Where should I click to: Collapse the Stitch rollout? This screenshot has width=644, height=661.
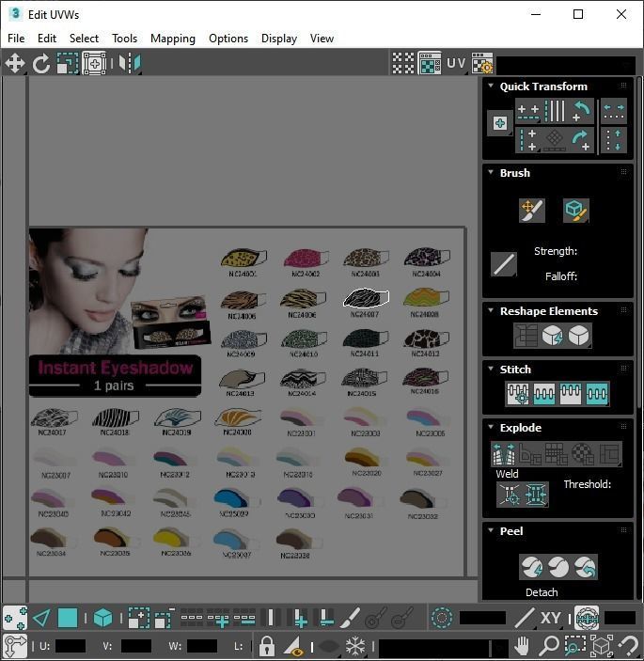pos(491,369)
